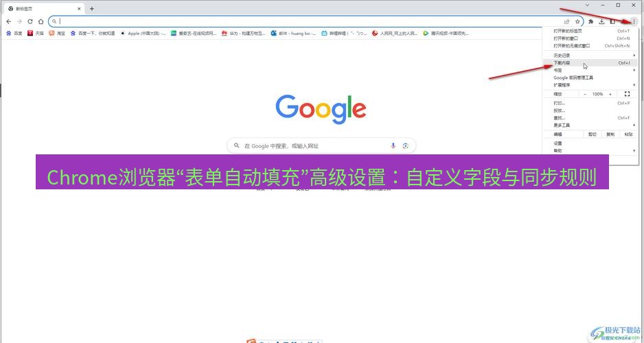The width and height of the screenshot is (644, 343).
Task: Open the Apple (中国大陆) bookmark
Action: pos(143,33)
